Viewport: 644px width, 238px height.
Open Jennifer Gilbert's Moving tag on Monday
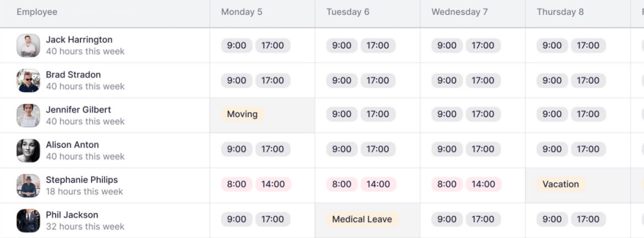pos(242,114)
